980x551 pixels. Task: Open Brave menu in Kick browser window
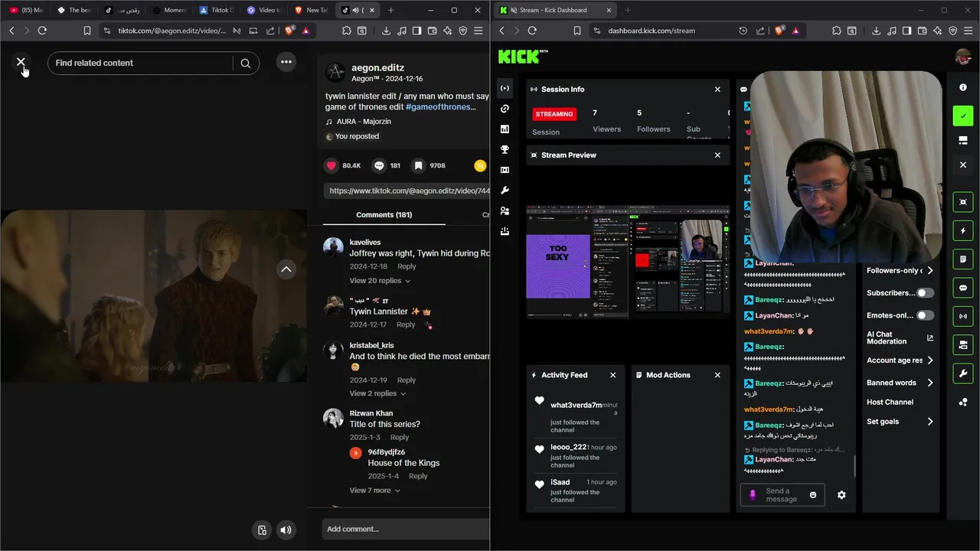[968, 31]
